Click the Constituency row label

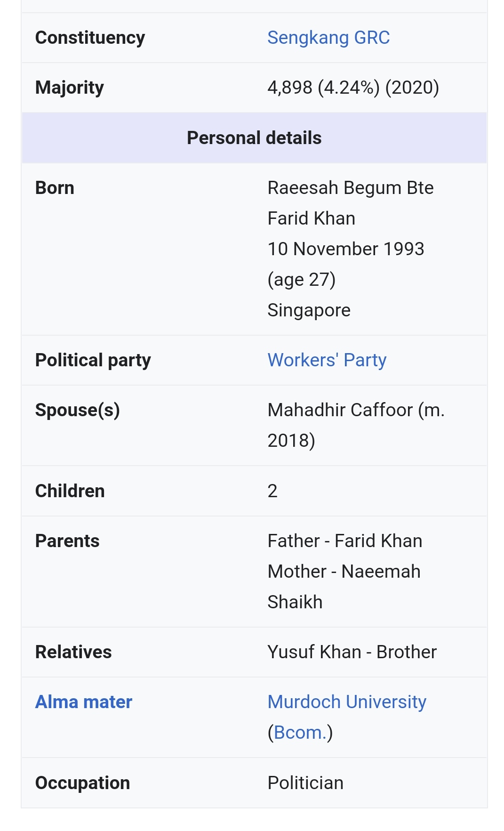point(90,38)
